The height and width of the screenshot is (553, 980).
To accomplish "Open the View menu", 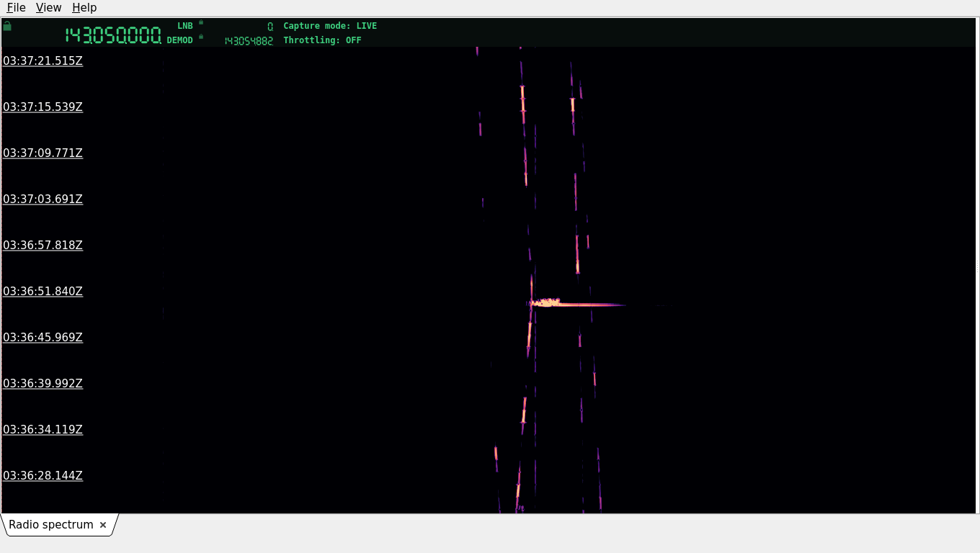I will (48, 7).
